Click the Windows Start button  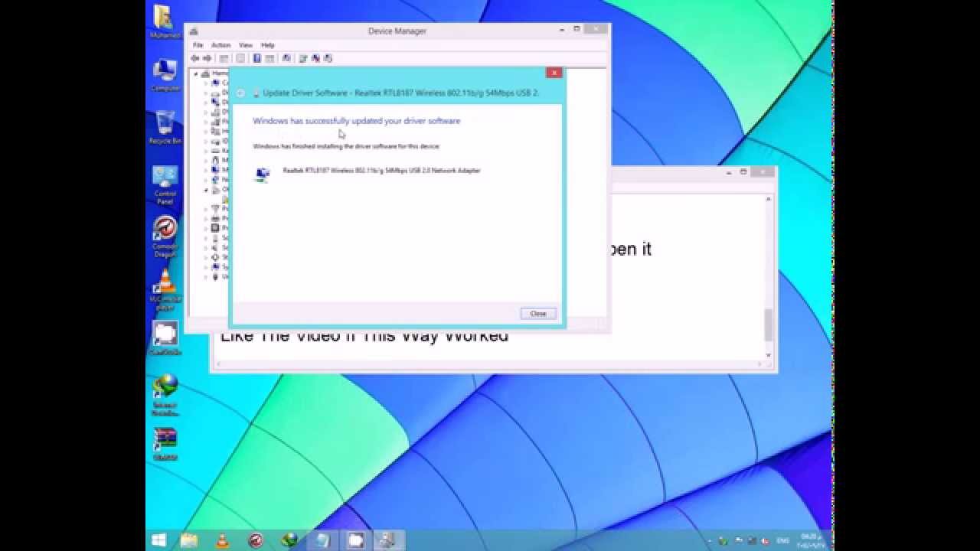[158, 540]
